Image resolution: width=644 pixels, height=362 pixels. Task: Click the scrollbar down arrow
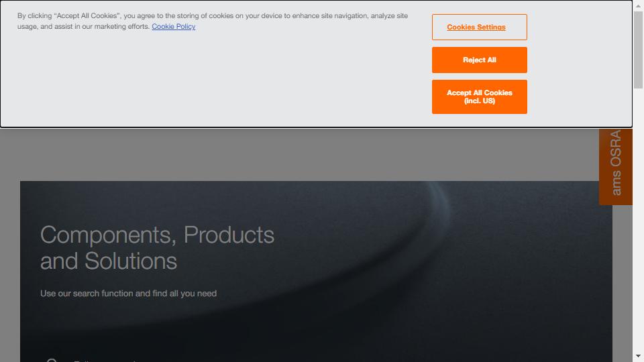(638, 356)
